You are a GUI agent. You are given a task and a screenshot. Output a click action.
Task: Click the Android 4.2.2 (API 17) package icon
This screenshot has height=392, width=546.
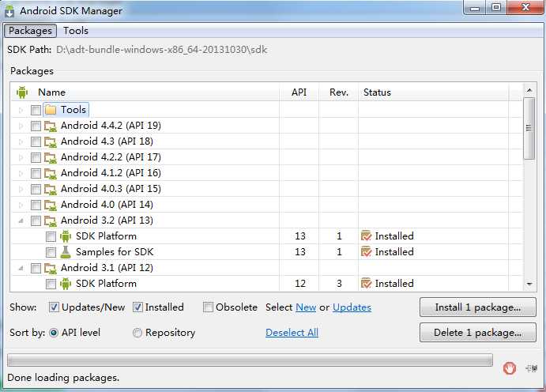51,158
